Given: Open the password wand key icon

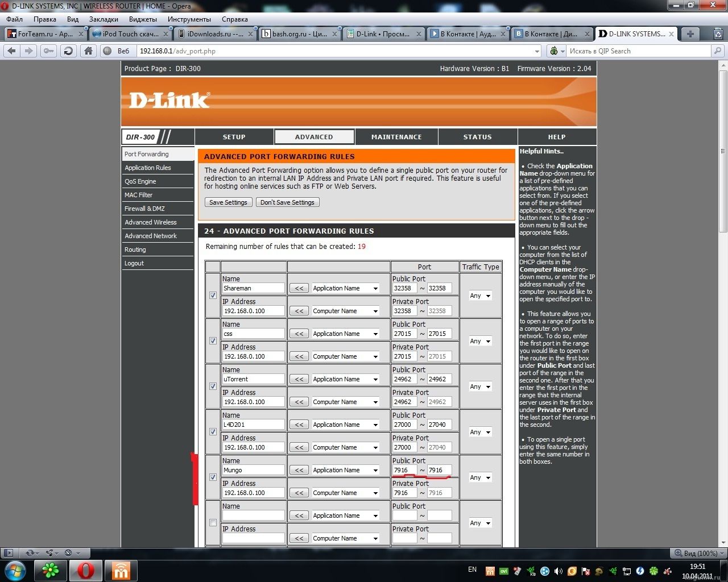Looking at the screenshot, I should point(49,51).
